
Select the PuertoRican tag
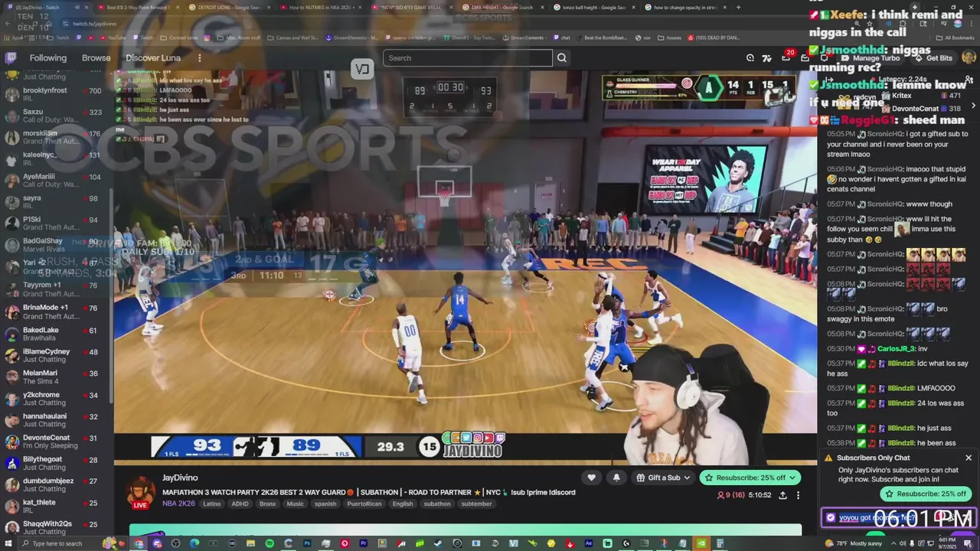[x=364, y=504]
